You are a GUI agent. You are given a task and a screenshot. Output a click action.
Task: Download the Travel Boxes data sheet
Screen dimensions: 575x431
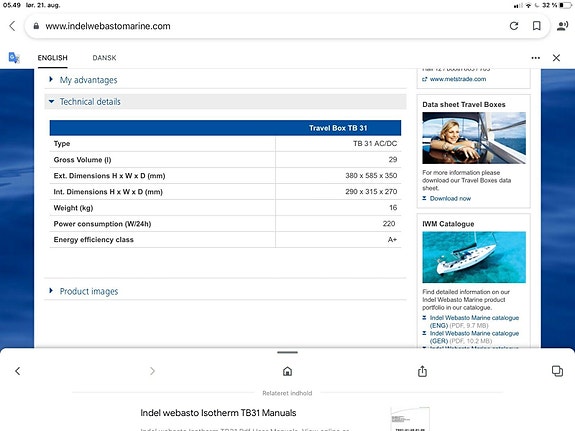pos(450,198)
